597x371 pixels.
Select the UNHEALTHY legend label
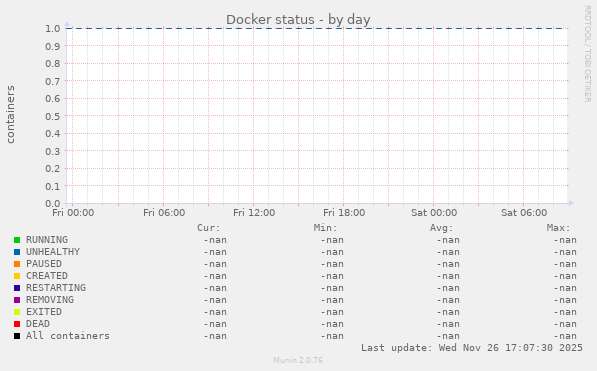(x=53, y=252)
